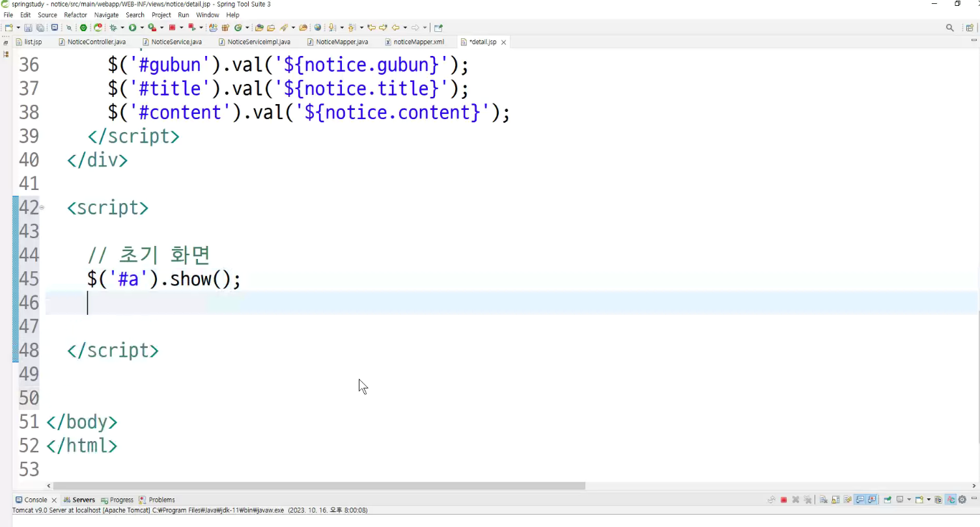Click the text '$('#a').show();' on line 45
The width and height of the screenshot is (980, 527).
coord(164,279)
